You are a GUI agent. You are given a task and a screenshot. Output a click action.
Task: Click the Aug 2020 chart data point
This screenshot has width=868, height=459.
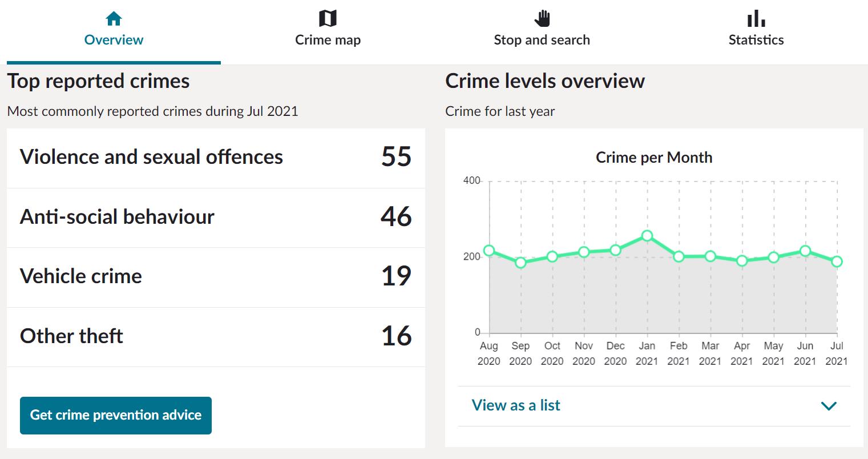pyautogui.click(x=489, y=251)
